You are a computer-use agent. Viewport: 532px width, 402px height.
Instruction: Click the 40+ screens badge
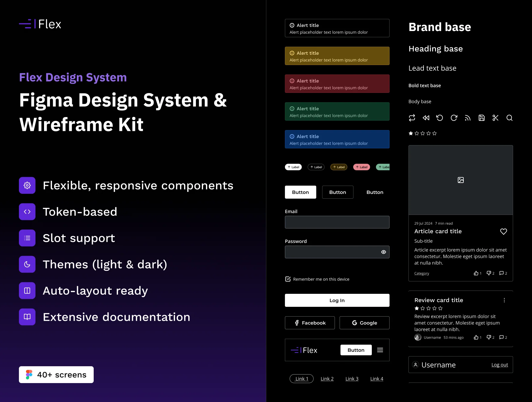point(56,375)
